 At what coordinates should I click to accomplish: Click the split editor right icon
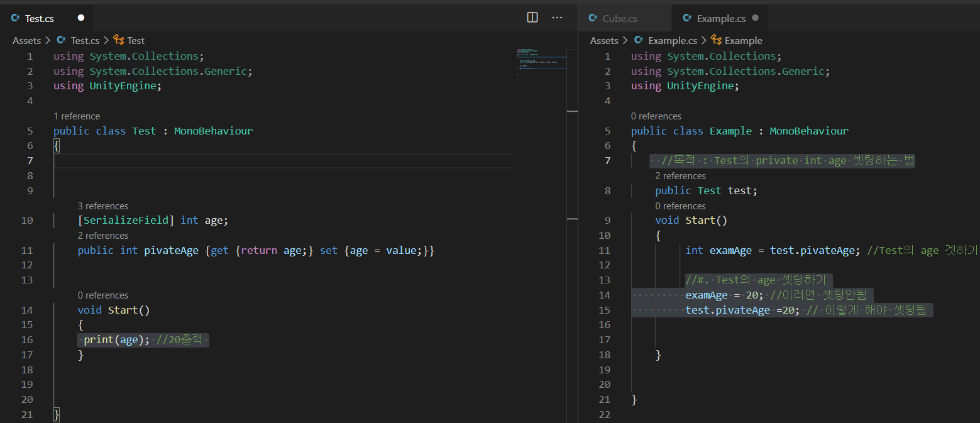(x=532, y=18)
